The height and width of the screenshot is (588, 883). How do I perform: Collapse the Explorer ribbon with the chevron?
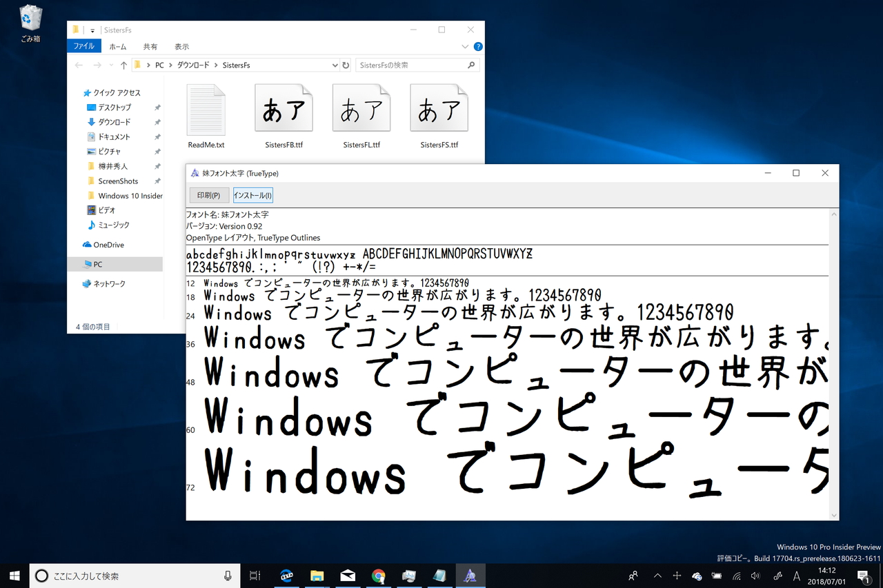tap(464, 46)
